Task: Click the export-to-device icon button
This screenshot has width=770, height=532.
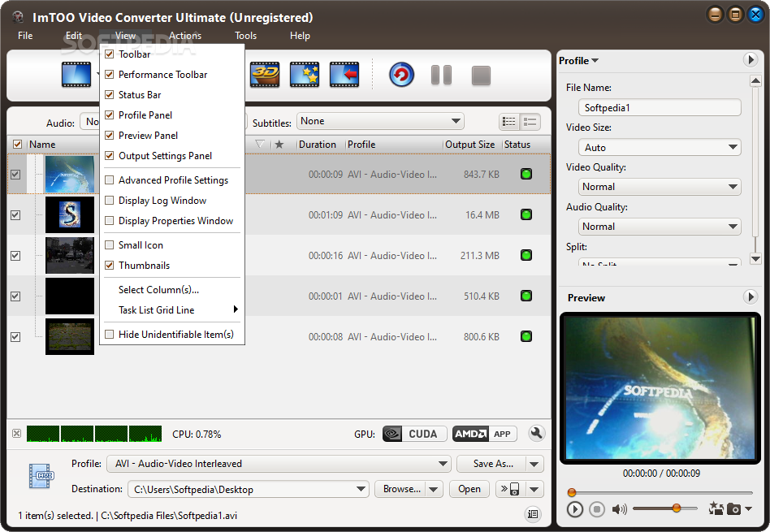Action: (x=511, y=489)
